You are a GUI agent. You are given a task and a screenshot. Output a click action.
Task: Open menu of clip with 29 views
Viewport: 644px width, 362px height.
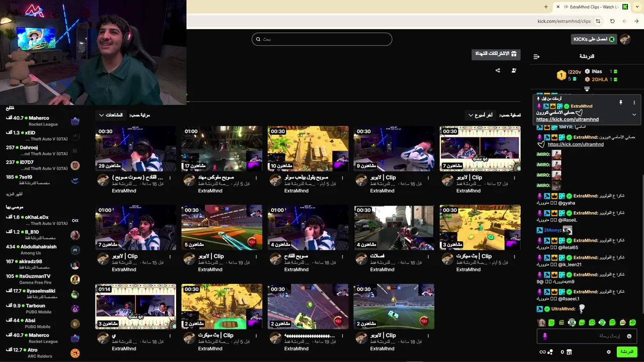170,178
